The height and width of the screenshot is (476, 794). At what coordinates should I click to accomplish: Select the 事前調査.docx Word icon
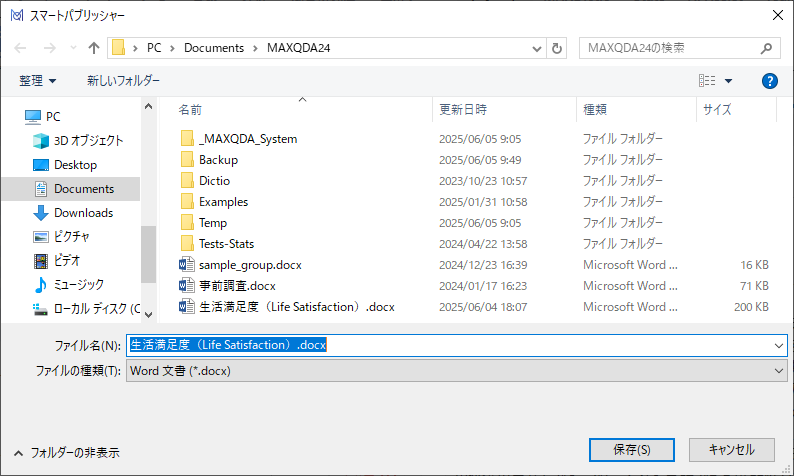pyautogui.click(x=187, y=286)
